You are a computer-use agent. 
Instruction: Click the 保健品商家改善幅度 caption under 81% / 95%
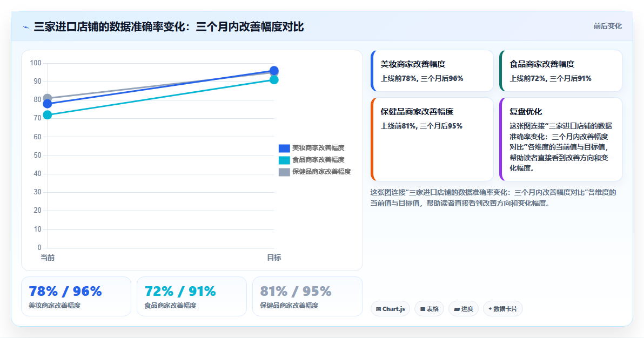(289, 306)
